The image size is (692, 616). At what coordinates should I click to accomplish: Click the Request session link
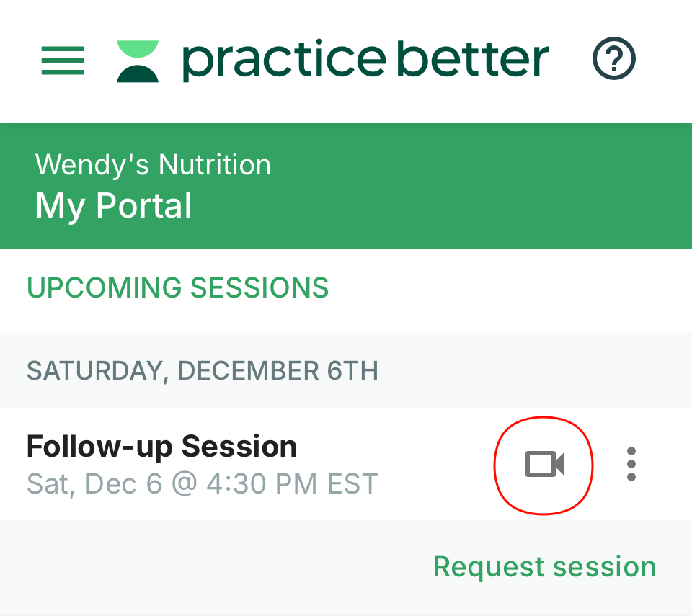point(544,566)
